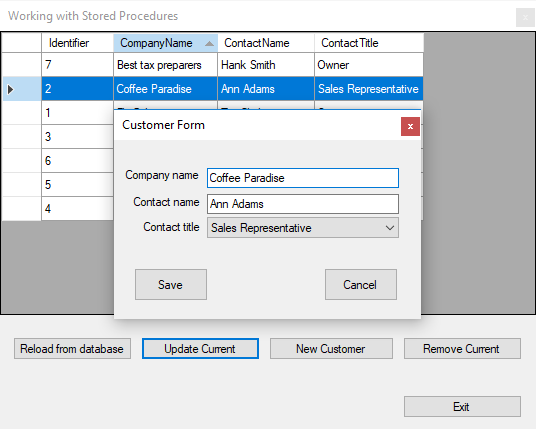Click the Remove Current button
This screenshot has width=536, height=429.
[x=462, y=349]
